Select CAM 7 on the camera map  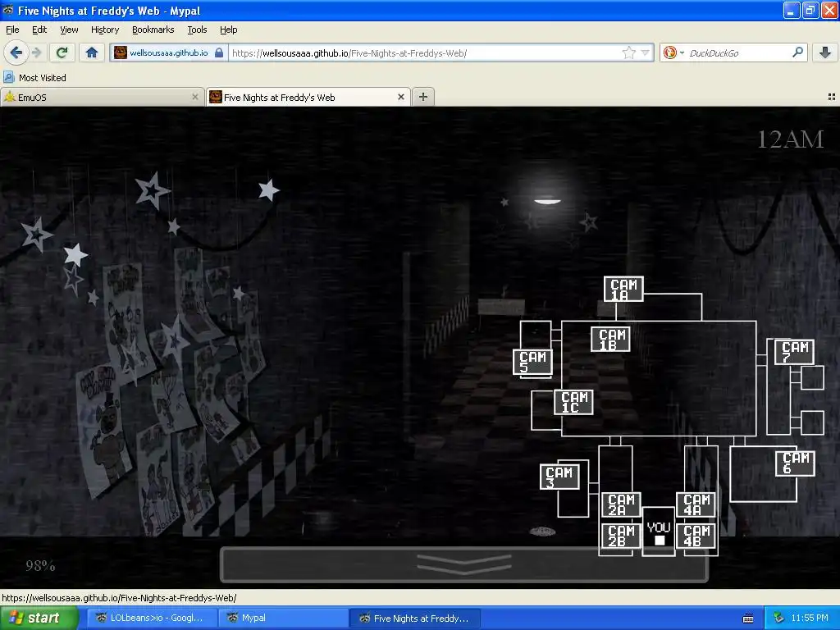click(x=794, y=352)
